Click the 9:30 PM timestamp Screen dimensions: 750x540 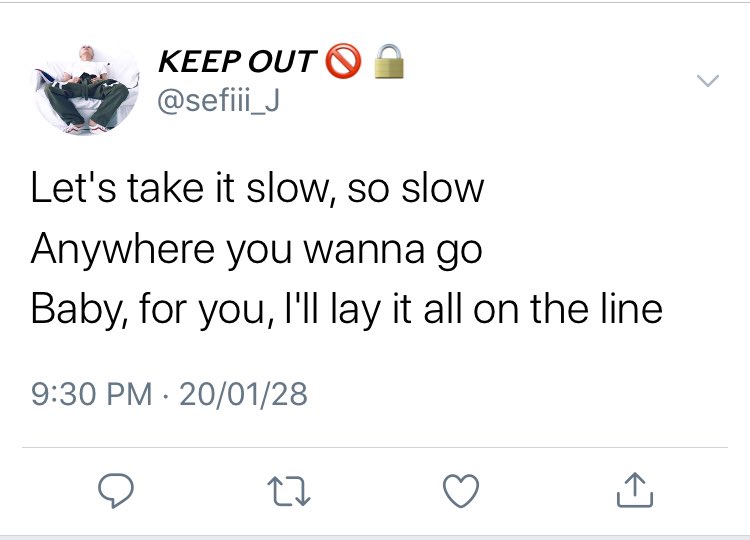pos(91,394)
